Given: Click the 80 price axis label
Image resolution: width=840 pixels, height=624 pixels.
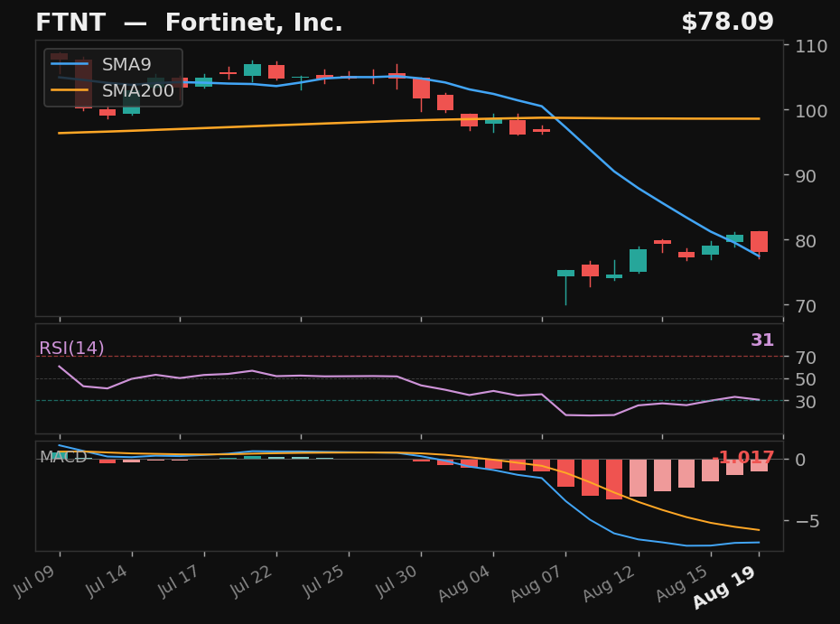Looking at the screenshot, I should point(806,241).
